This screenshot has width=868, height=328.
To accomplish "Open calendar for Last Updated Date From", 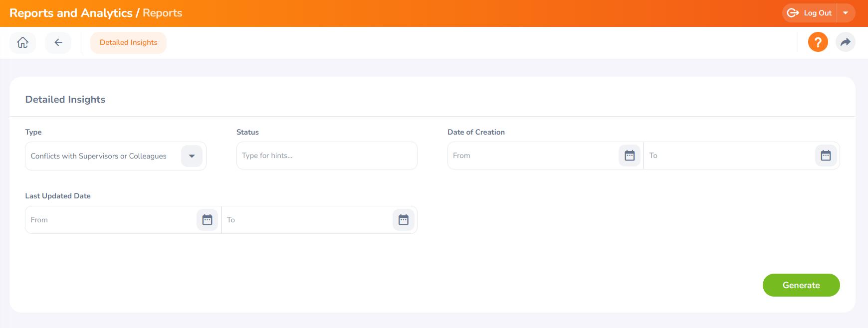I will [207, 220].
